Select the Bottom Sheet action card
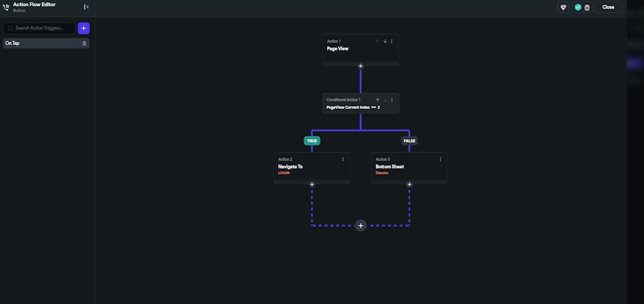 [410, 167]
